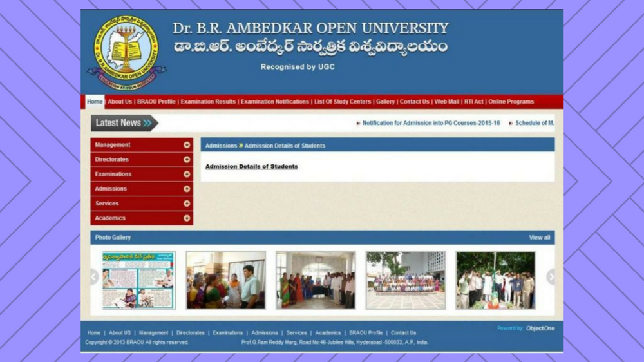The image size is (644, 362).
Task: Click footer Contact Us link
Action: tap(403, 333)
